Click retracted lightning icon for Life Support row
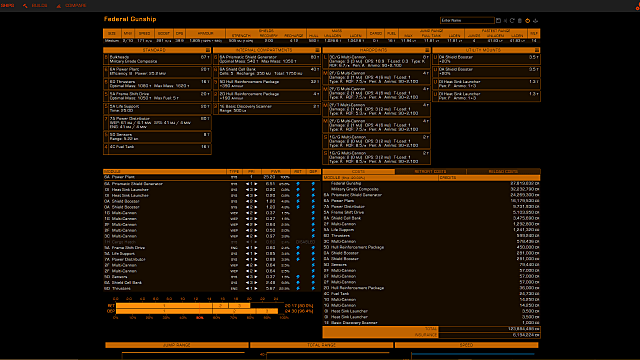Image resolution: width=640 pixels, height=360 pixels. [x=298, y=253]
